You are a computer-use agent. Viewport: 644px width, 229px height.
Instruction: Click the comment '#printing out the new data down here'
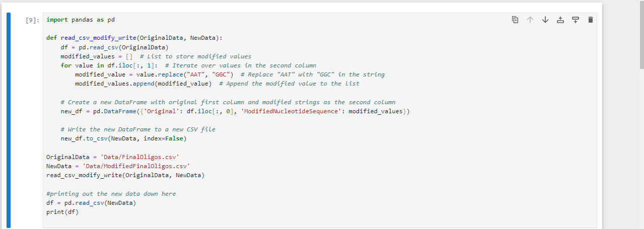pos(111,193)
